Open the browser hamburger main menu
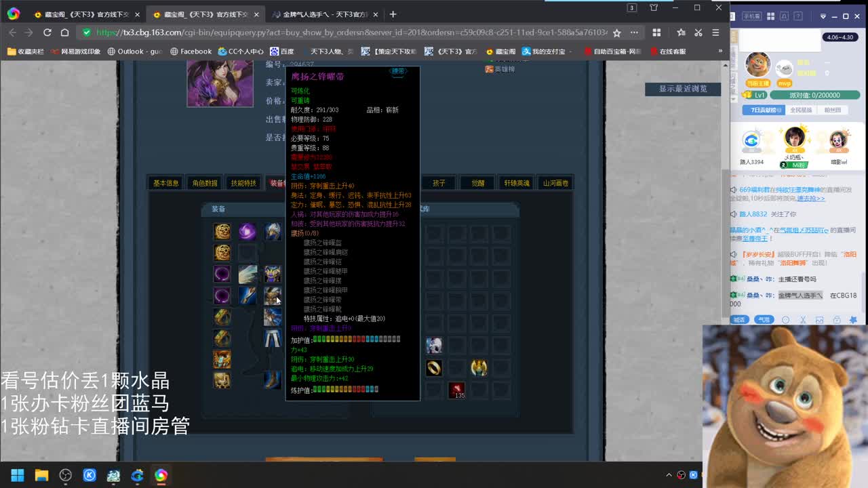 point(715,33)
